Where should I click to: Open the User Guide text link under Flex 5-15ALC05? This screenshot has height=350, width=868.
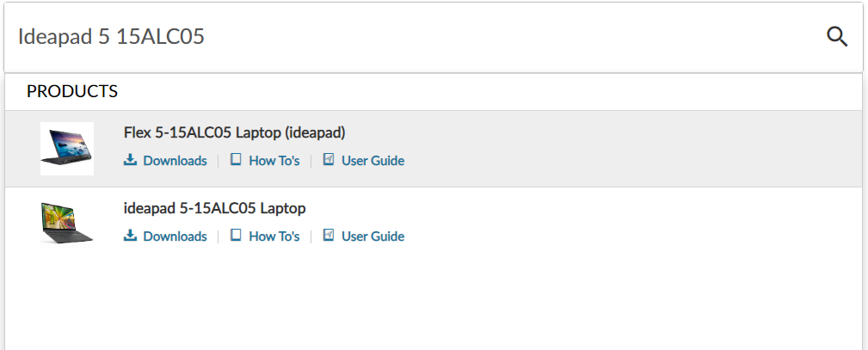pos(372,161)
